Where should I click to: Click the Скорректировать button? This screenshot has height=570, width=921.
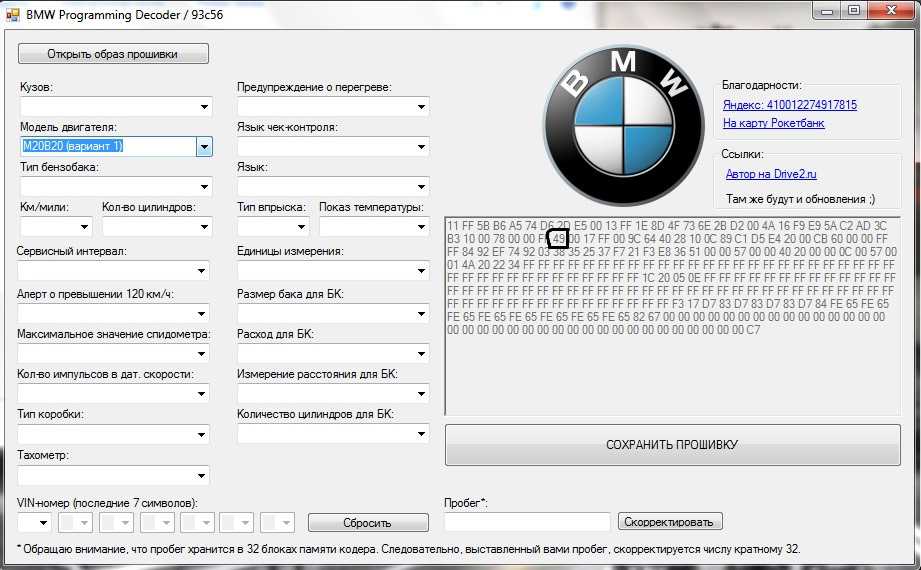[670, 522]
